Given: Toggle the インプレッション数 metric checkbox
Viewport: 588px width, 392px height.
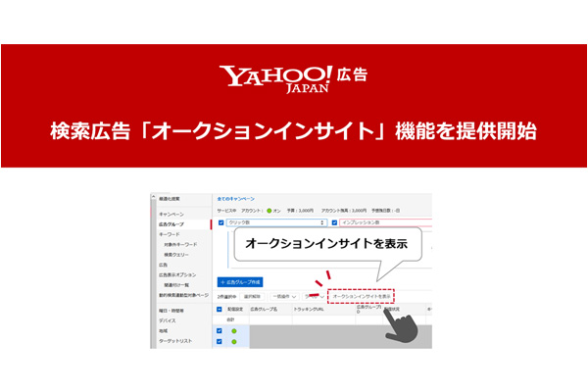Looking at the screenshot, I should tap(334, 222).
